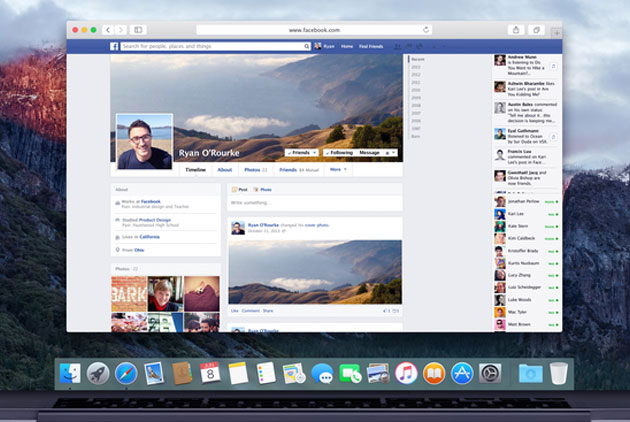Open Contacts book icon in the Dock
The image size is (630, 422).
pyautogui.click(x=182, y=373)
